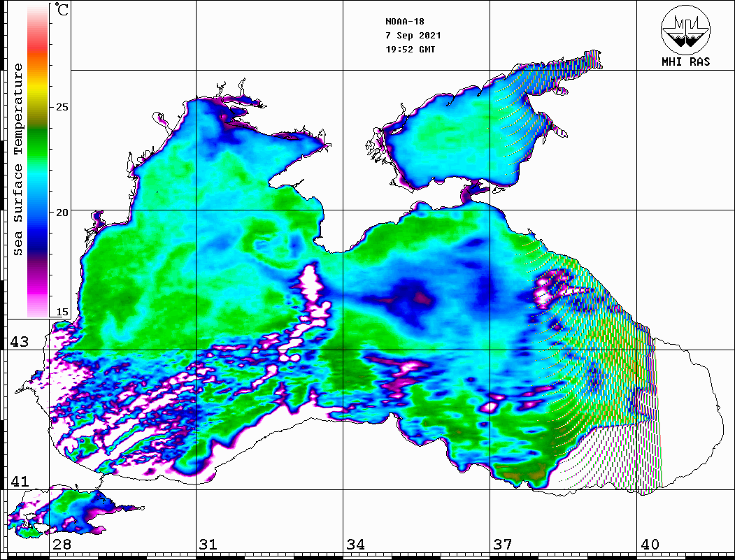Click the '7 Sep 2021' date text
Screen dimensions: 735x560
tap(413, 35)
